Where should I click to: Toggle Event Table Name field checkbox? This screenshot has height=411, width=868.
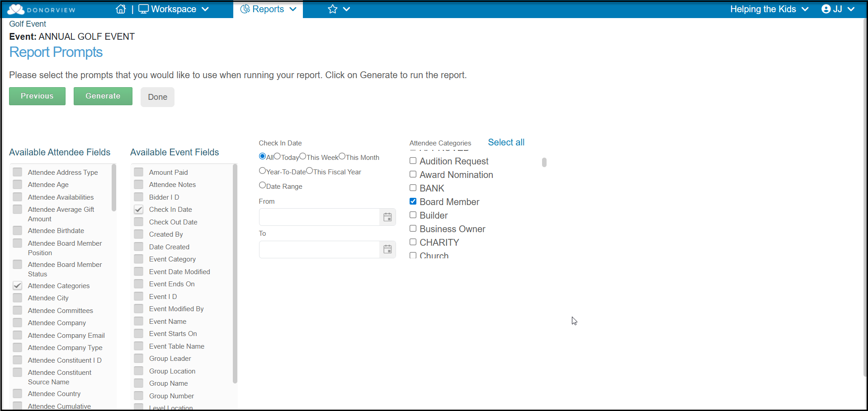(139, 346)
